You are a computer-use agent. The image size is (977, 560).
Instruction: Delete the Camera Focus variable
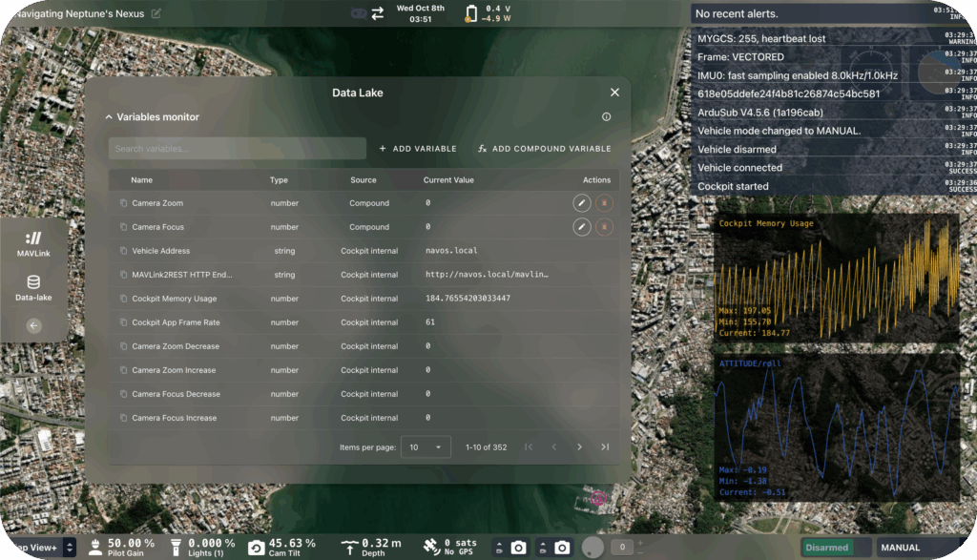(x=603, y=226)
